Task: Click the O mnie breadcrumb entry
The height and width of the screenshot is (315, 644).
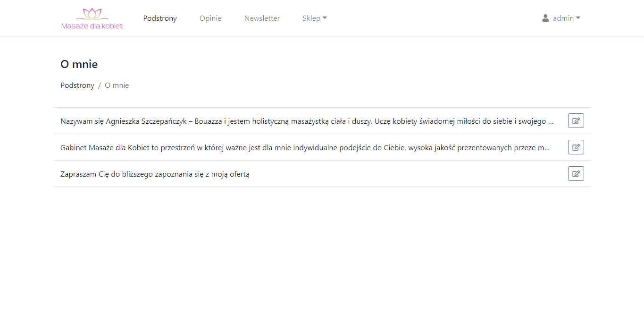Action: 117,85
